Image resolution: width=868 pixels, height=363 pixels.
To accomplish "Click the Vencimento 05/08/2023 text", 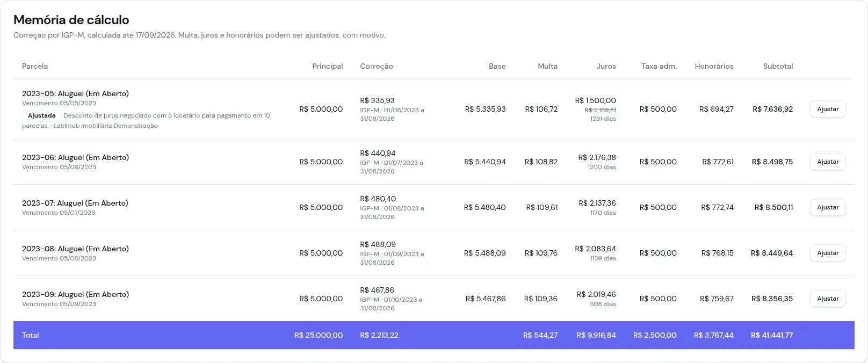I will coord(59,258).
